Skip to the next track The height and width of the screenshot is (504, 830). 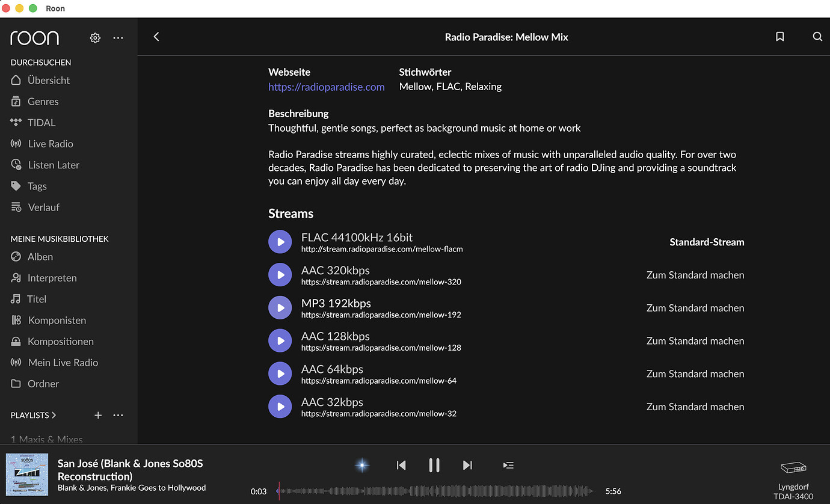(x=467, y=465)
